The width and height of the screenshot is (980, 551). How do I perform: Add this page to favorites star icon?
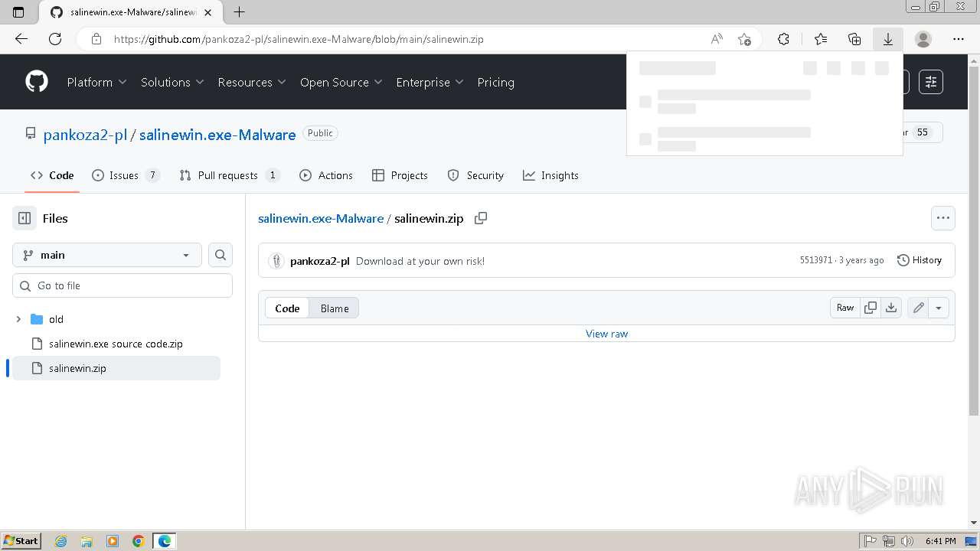pyautogui.click(x=744, y=39)
